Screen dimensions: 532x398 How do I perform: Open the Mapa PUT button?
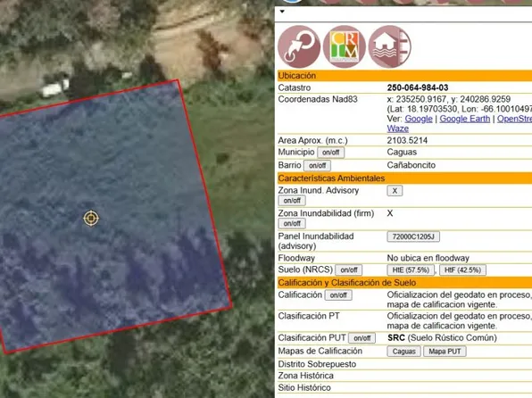[445, 352]
